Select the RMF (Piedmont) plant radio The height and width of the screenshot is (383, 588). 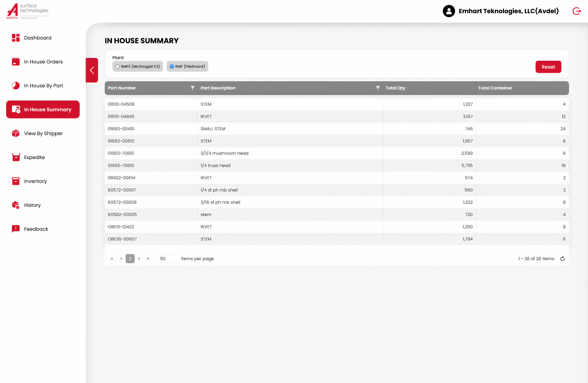tap(172, 66)
